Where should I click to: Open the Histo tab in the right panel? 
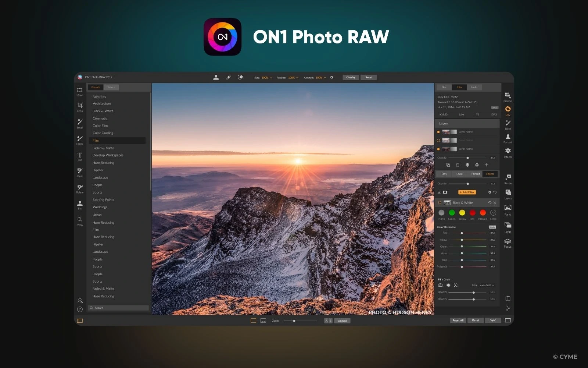click(474, 87)
